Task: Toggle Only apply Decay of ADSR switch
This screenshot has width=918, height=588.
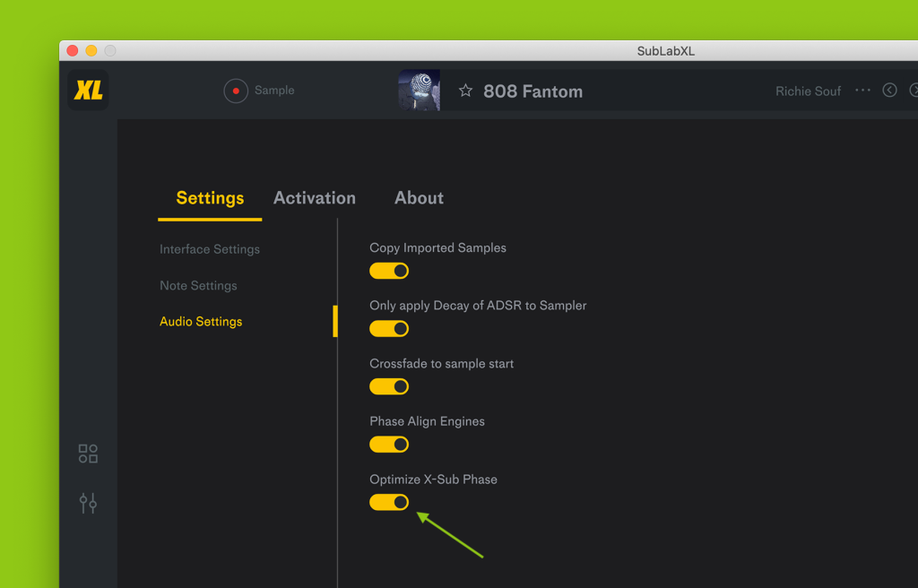Action: (x=389, y=329)
